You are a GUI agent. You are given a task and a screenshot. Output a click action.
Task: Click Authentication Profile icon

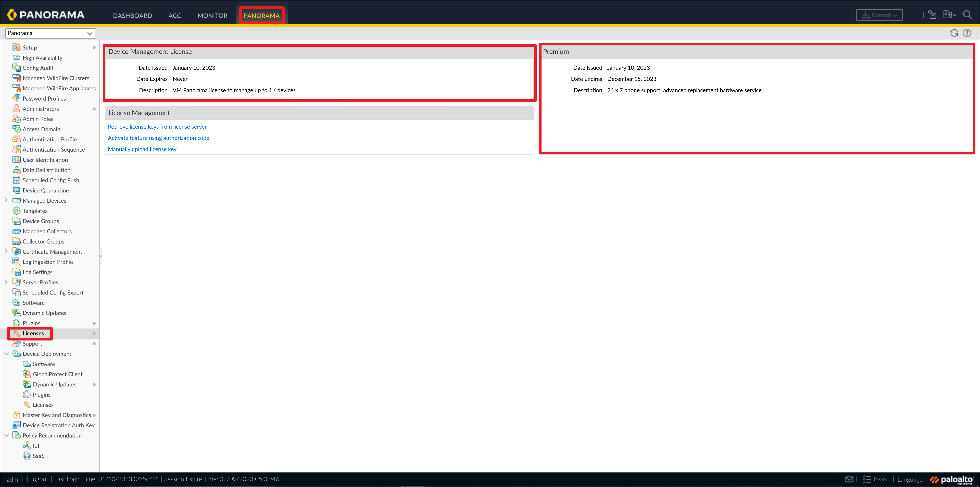(x=16, y=139)
